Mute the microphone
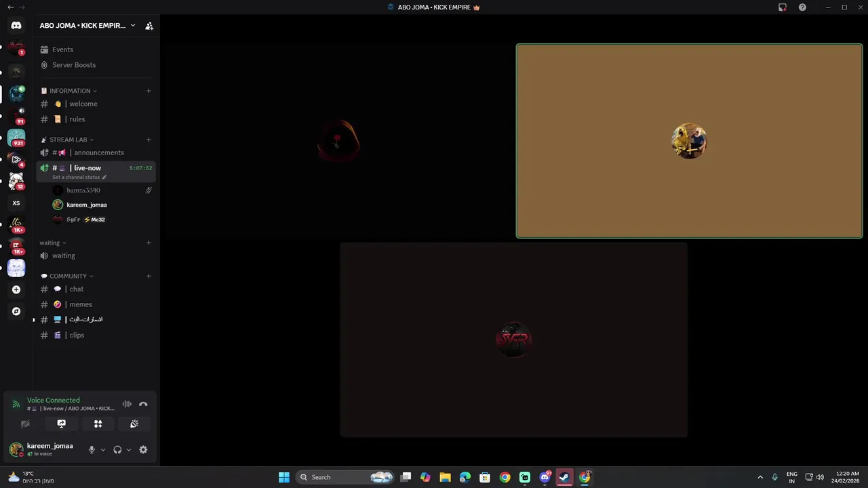Image resolution: width=868 pixels, height=488 pixels. pyautogui.click(x=92, y=449)
